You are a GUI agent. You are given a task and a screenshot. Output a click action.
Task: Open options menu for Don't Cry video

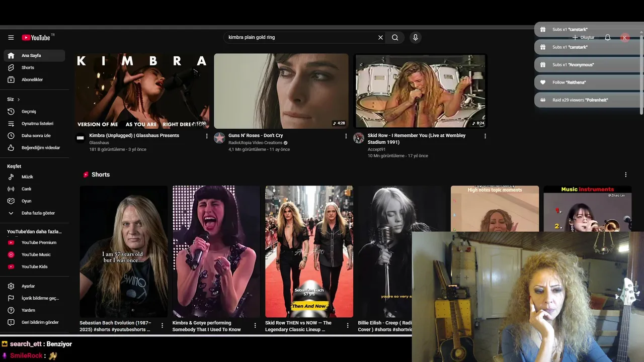346,136
